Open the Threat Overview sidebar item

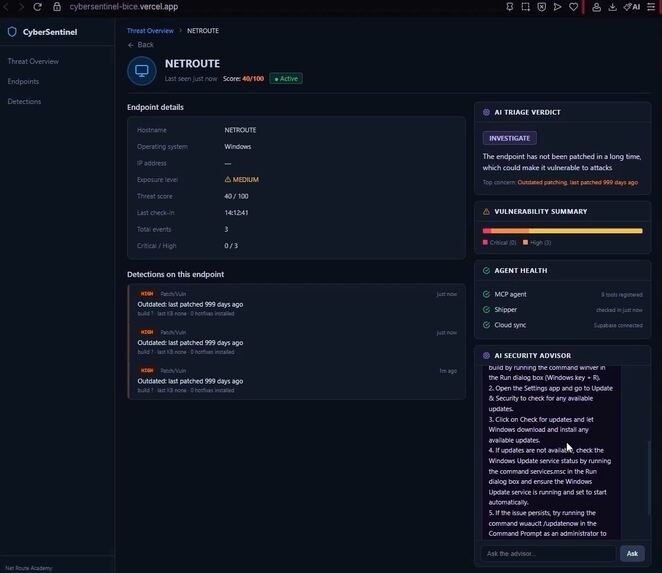[x=33, y=61]
